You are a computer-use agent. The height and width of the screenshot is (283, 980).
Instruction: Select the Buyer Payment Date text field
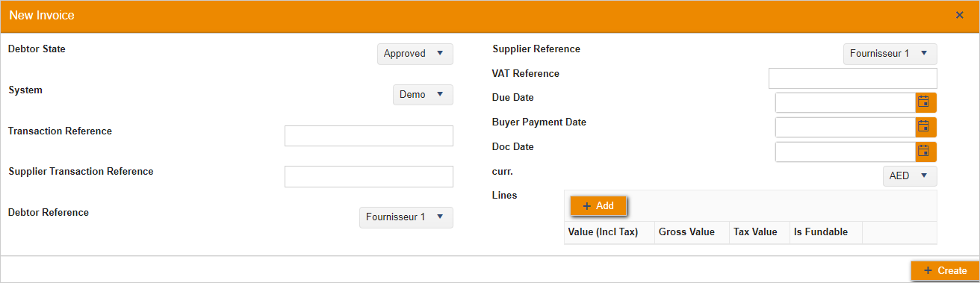[846, 128]
